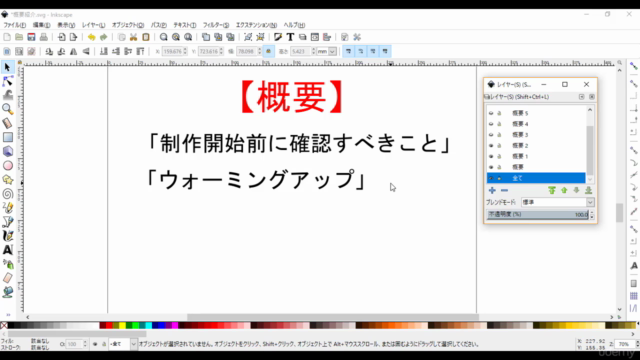Toggle visibility eye of layer 概要 2
Image resolution: width=640 pixels, height=360 pixels.
(x=491, y=145)
